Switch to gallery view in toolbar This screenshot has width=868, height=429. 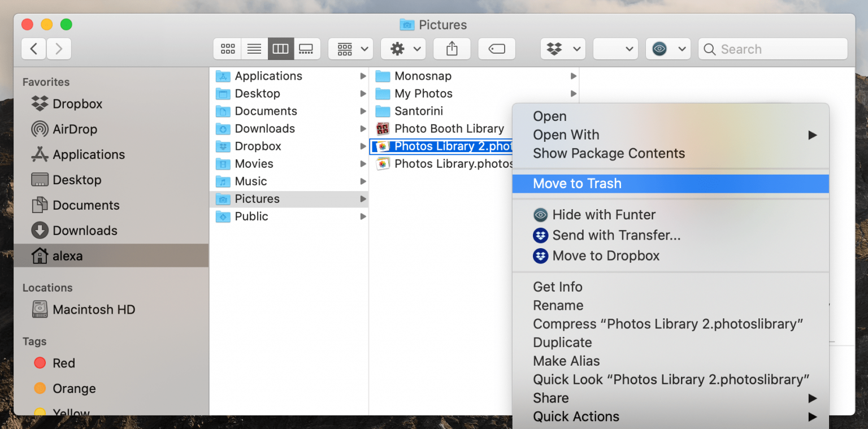(x=307, y=49)
